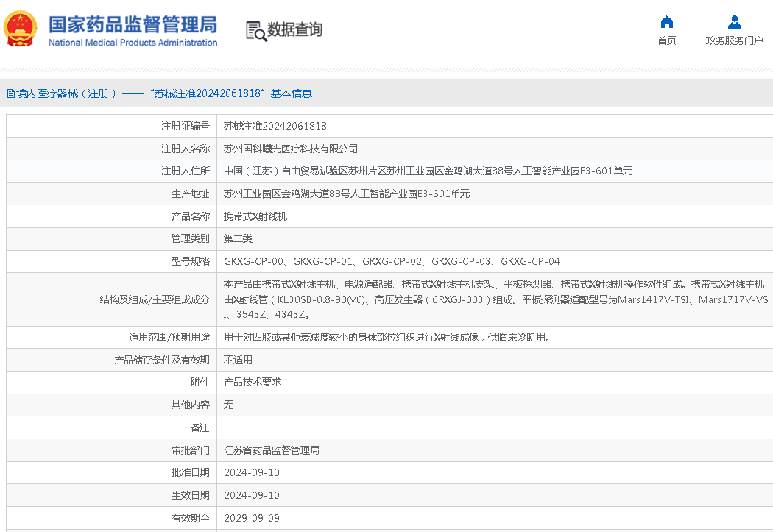Viewport: 773px width, 532px height.
Task: Select registration number value 苏械注准20242061818
Action: 275,126
